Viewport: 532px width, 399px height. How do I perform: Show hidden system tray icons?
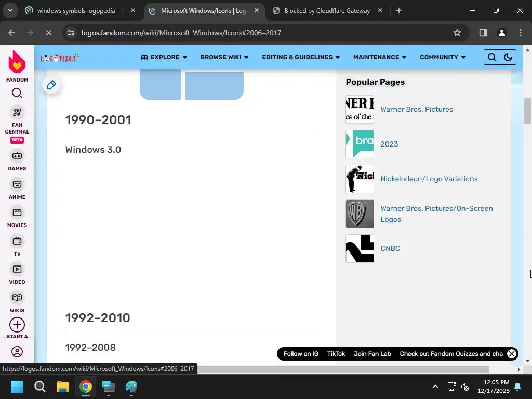tap(435, 387)
